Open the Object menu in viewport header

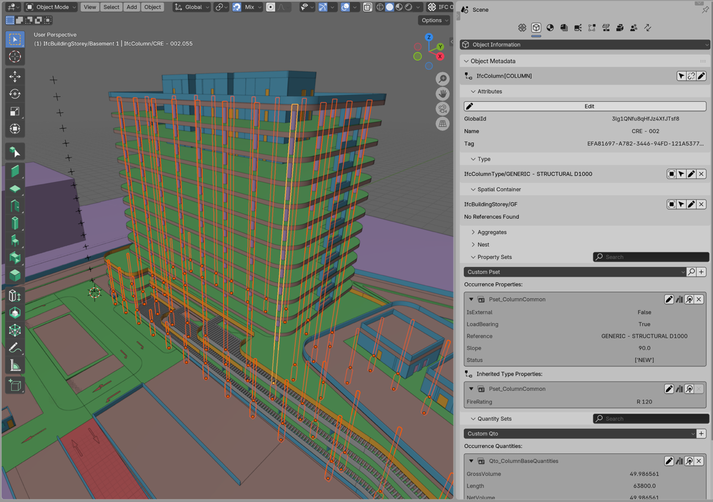(x=152, y=7)
